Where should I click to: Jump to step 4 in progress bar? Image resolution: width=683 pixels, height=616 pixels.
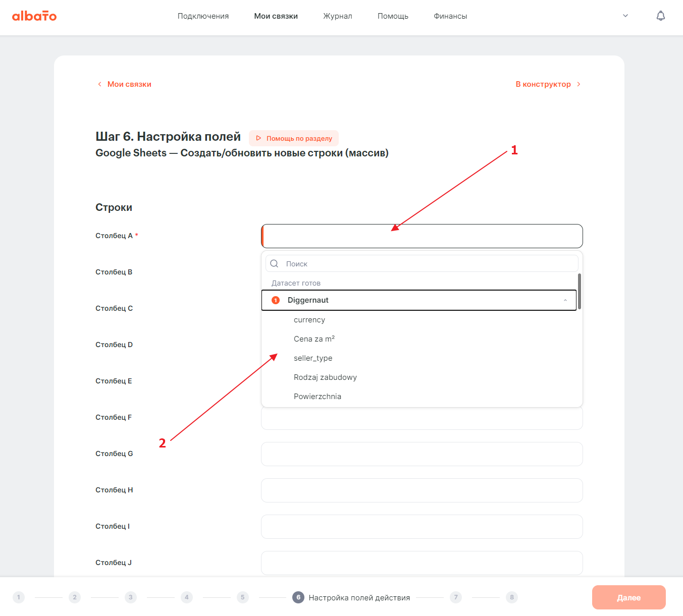point(187,597)
